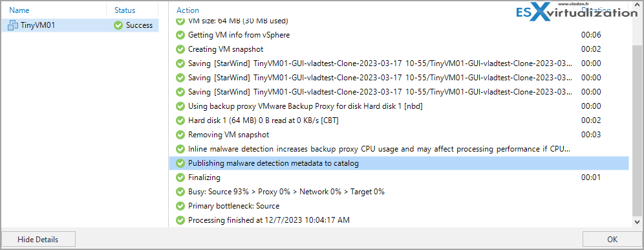
Task: Click green check icon beside Removing VM snapshot
Action: 180,135
